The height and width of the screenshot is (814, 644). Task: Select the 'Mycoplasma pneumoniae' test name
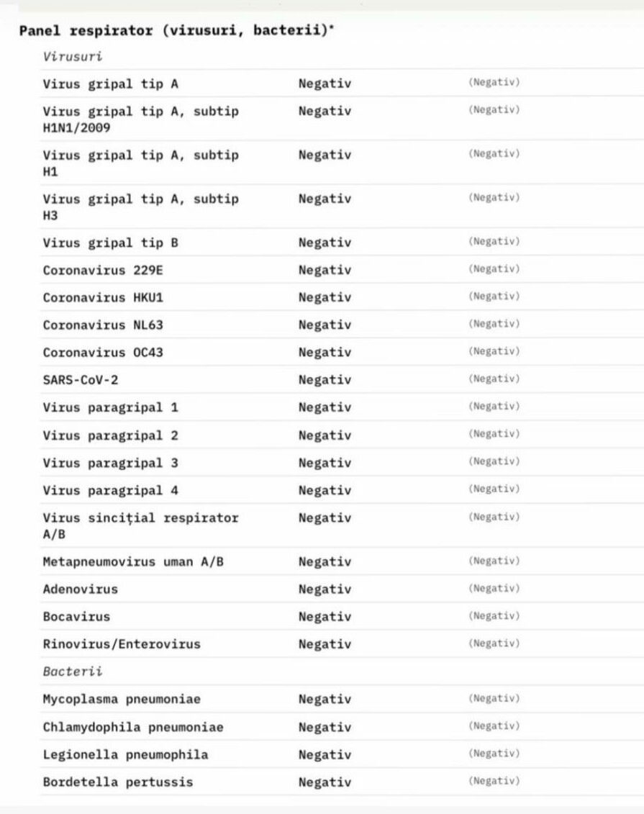point(121,700)
